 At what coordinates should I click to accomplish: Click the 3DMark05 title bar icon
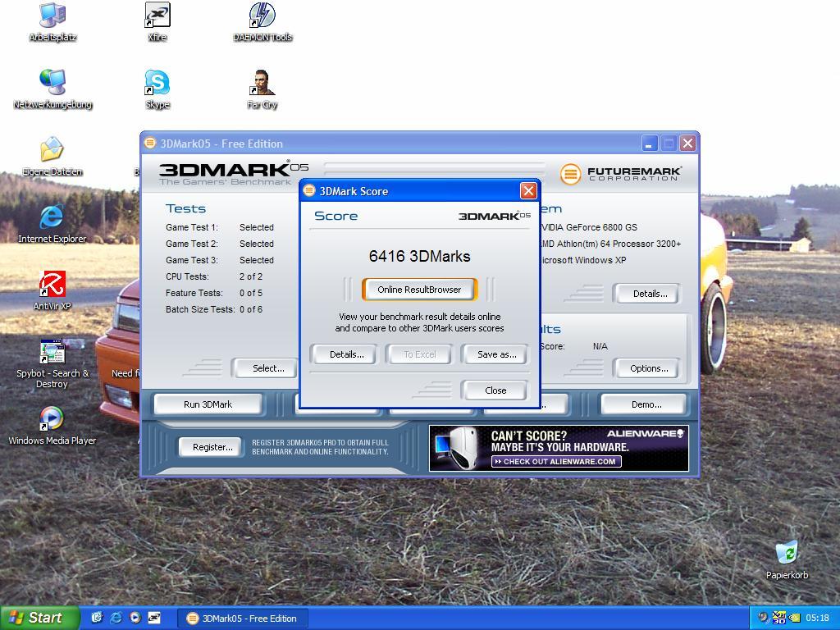point(151,143)
